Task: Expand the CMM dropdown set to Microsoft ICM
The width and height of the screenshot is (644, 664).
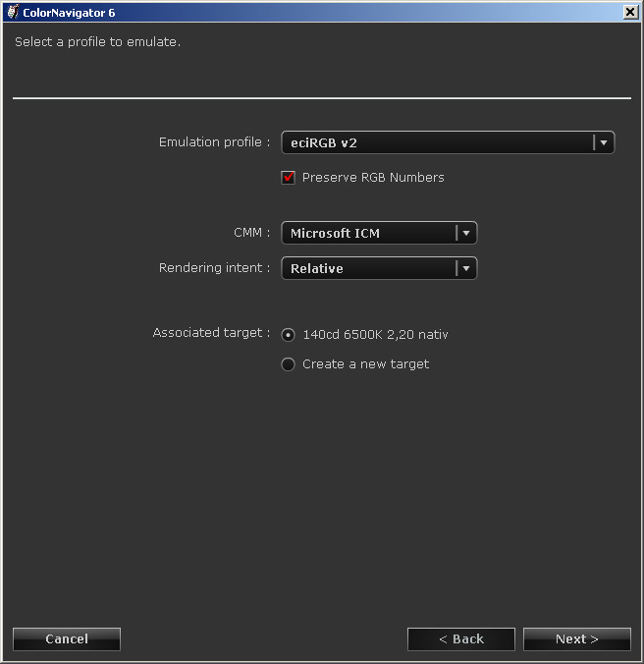Action: 379,233
